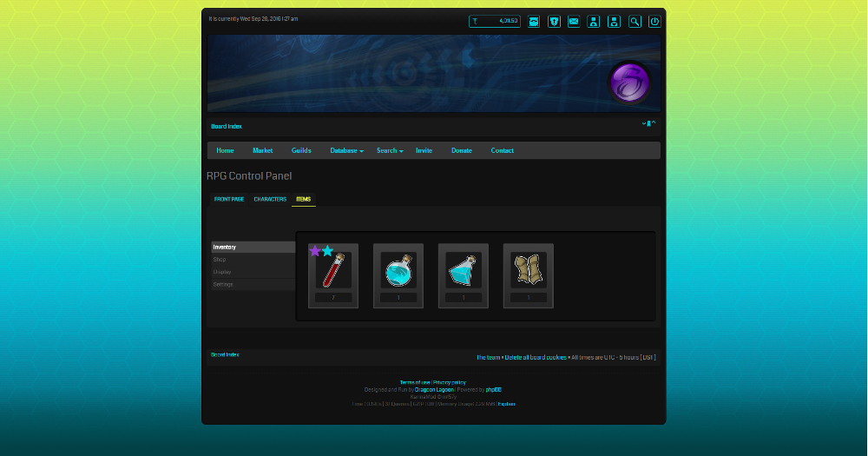The width and height of the screenshot is (868, 456).
Task: Switch to the Characters tab
Action: click(x=270, y=200)
